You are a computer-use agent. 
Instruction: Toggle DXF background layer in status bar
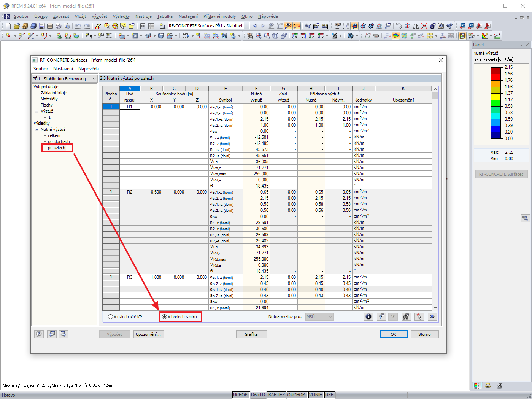point(329,395)
